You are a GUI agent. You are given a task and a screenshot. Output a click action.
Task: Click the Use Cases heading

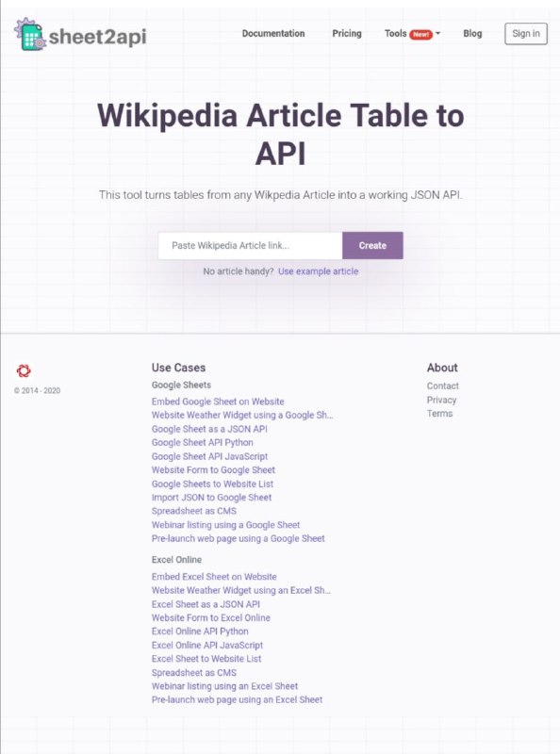point(178,368)
